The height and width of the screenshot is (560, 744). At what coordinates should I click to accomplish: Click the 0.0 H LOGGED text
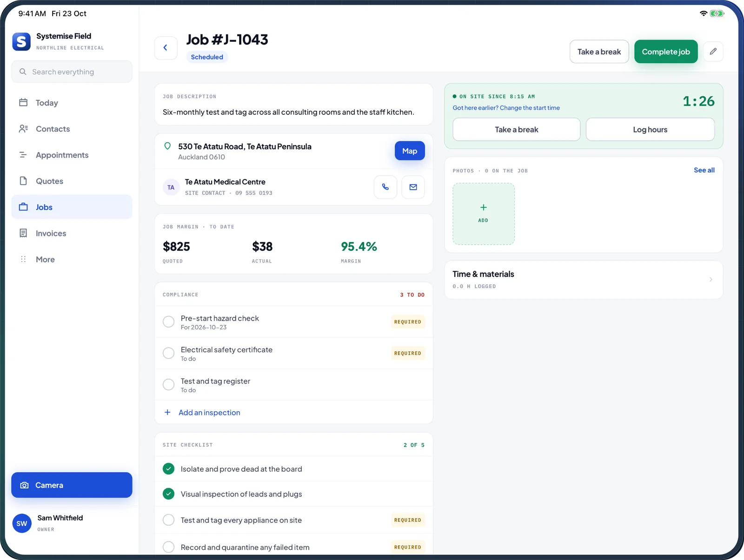pos(474,286)
